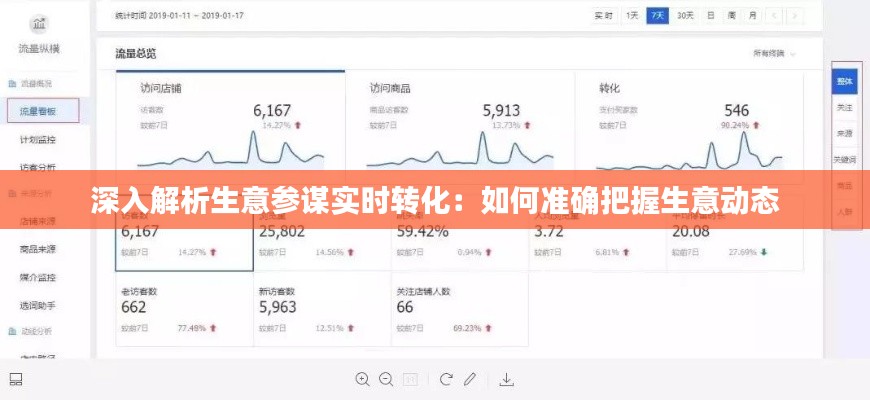Switch to the 关注 side tab
The height and width of the screenshot is (400, 870).
click(x=845, y=107)
